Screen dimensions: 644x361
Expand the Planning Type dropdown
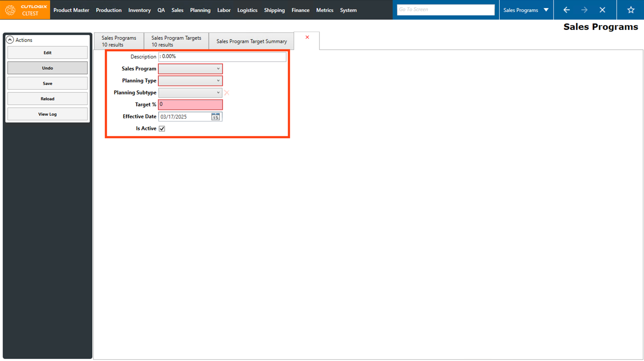(190, 81)
